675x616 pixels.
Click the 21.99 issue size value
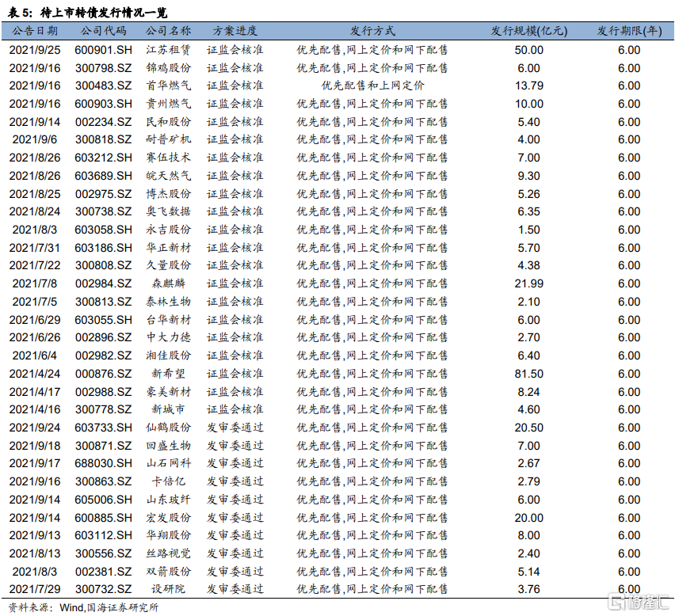point(528,283)
